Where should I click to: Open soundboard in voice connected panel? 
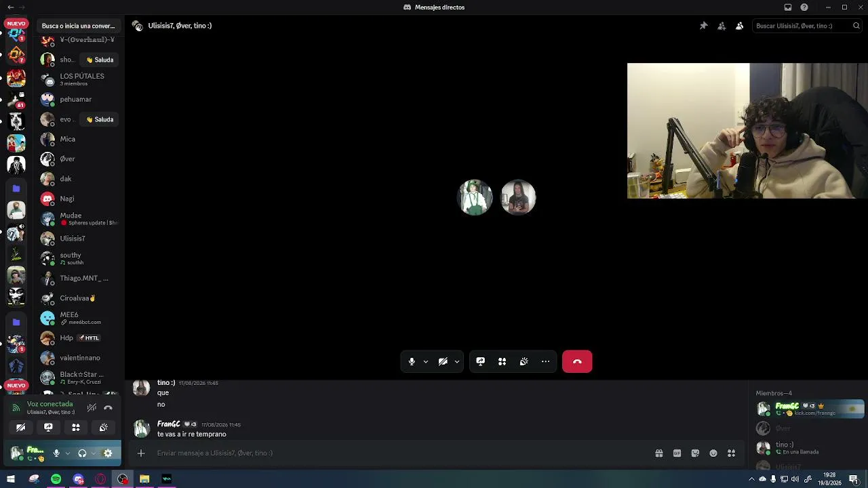(103, 428)
